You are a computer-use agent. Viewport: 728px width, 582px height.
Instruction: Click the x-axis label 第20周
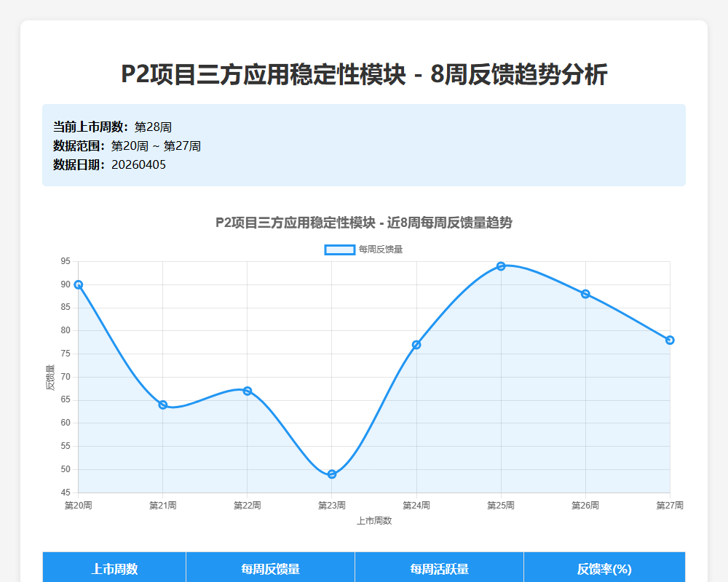[79, 506]
